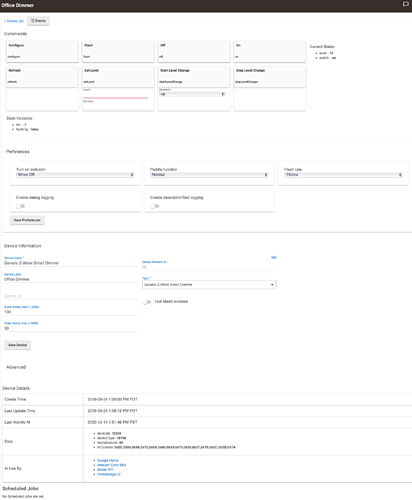Screen dimensions: 412x500
Task: Toggle Enable descriptionText logging switch
Action: (x=154, y=206)
